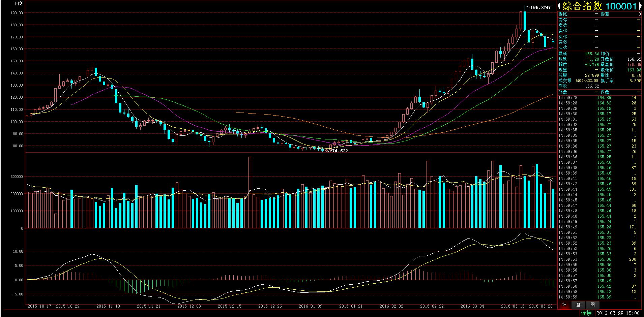Click the green 连接 connection status
The width and height of the screenshot is (644, 317).
pyautogui.click(x=586, y=313)
